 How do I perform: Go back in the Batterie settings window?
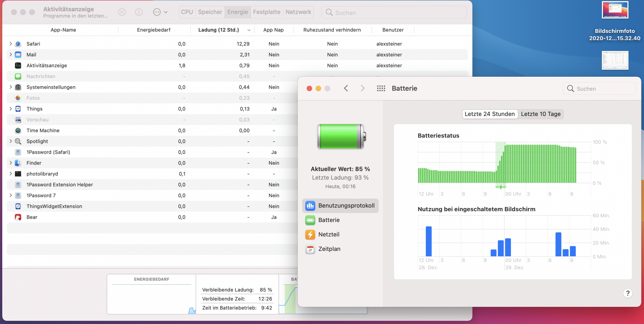point(346,88)
